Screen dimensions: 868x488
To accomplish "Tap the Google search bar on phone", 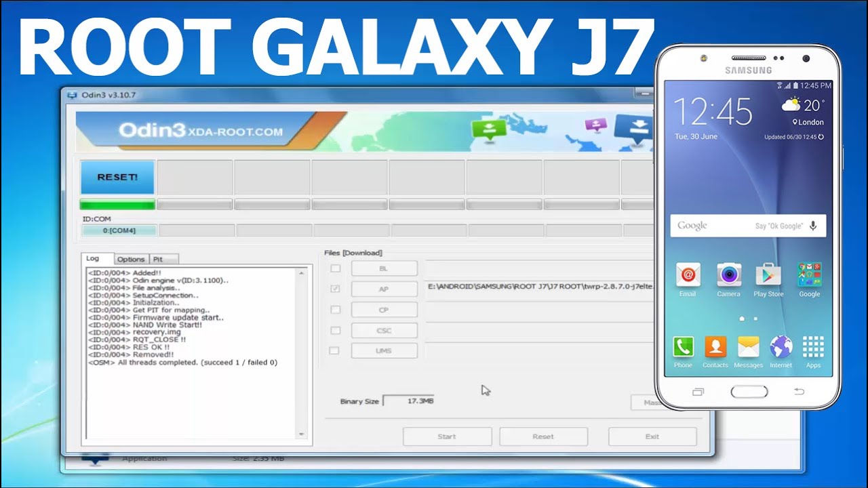I will point(748,226).
